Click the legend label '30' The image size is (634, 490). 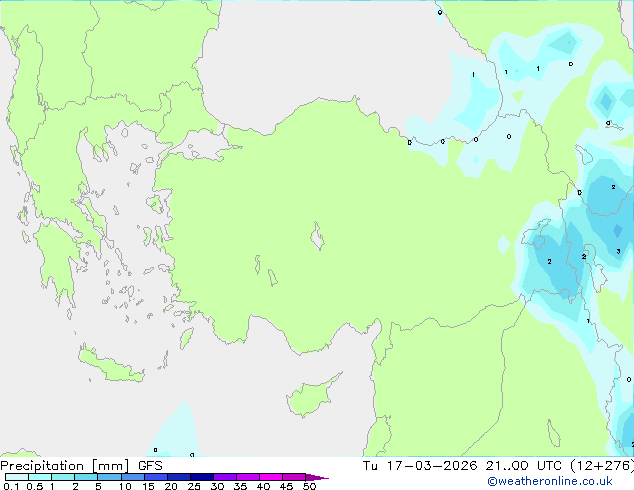(217, 486)
